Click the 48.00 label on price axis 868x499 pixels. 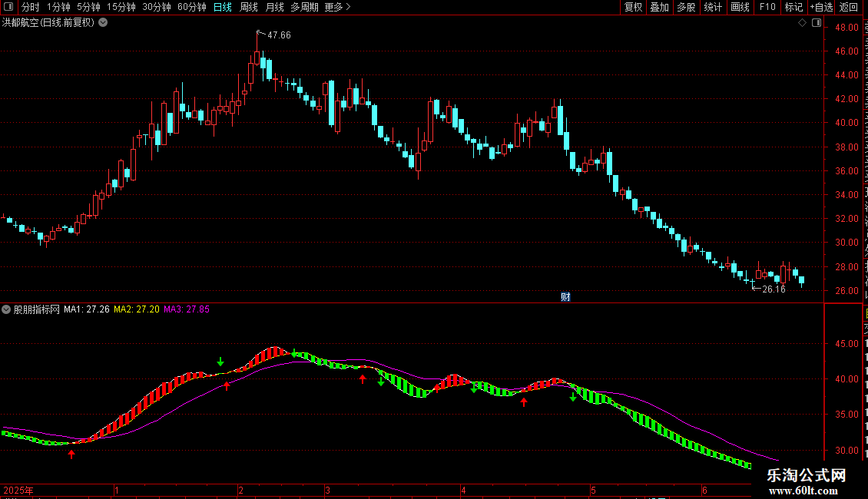[x=847, y=28]
